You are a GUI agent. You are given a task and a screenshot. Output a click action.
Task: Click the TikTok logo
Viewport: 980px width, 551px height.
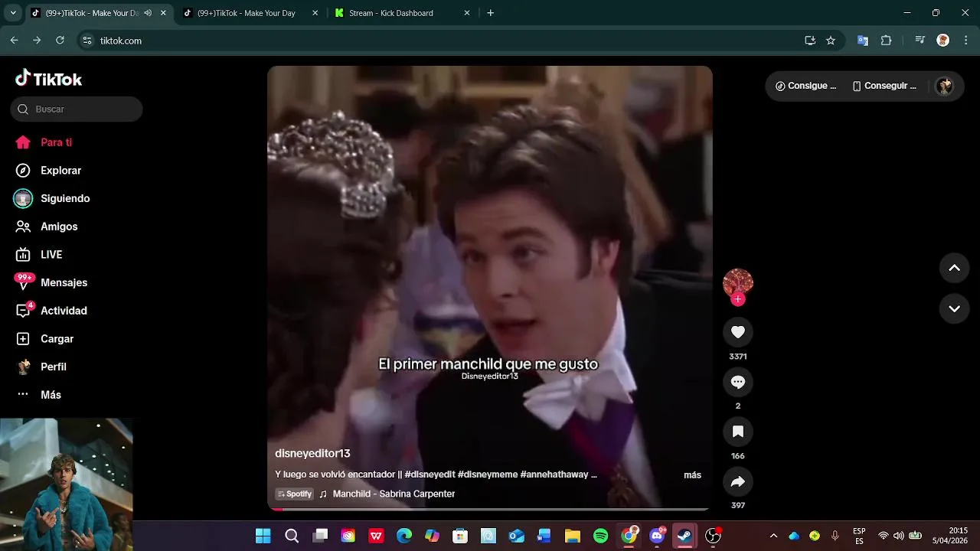pos(48,79)
